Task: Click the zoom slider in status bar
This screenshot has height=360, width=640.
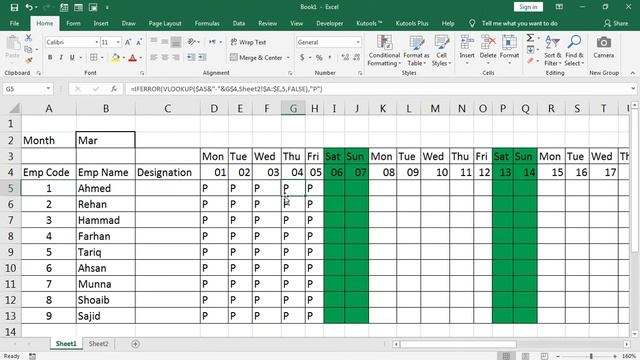Action: (591, 356)
